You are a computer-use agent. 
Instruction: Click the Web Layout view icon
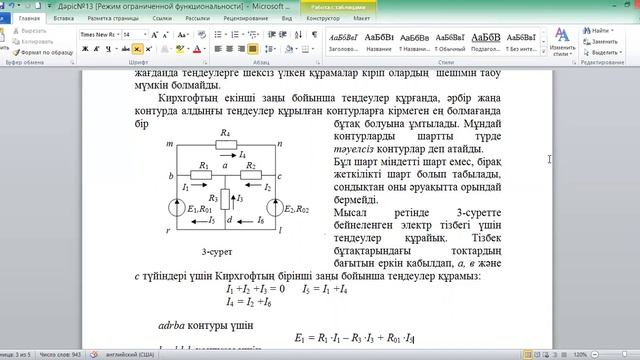click(x=546, y=355)
